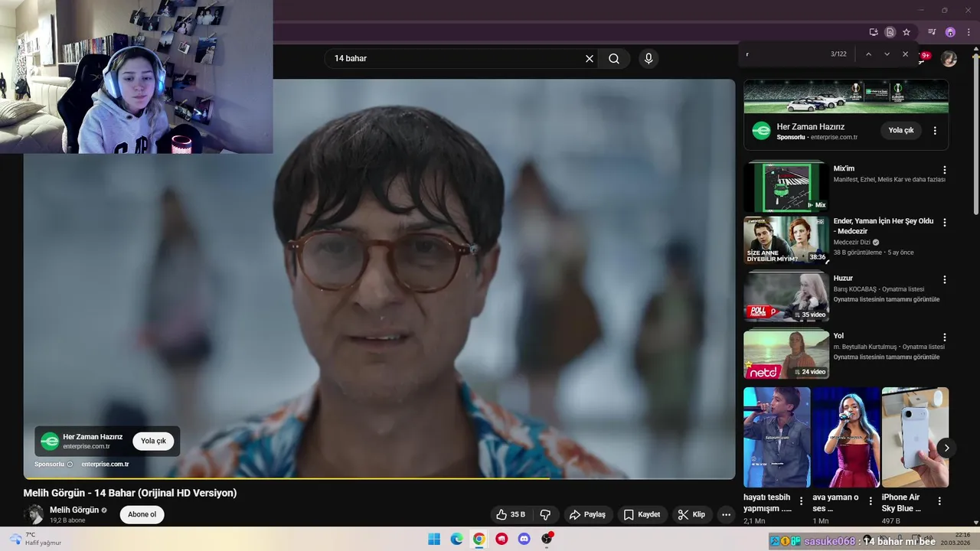Open YouTube notifications bell with 9+ badge

coord(924,57)
